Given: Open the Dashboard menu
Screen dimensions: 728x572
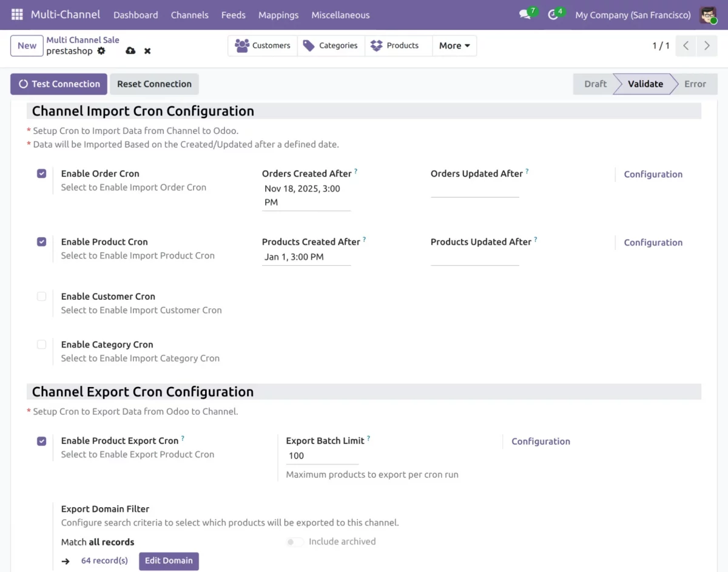Looking at the screenshot, I should pyautogui.click(x=135, y=15).
